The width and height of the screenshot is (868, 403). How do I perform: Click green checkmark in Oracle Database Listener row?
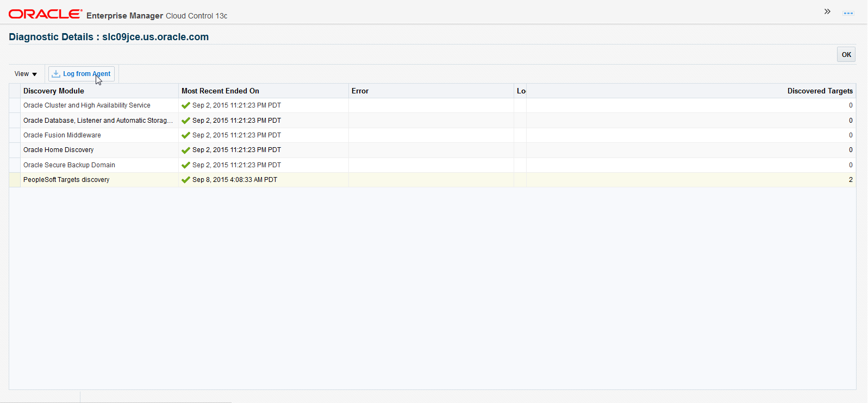[186, 121]
